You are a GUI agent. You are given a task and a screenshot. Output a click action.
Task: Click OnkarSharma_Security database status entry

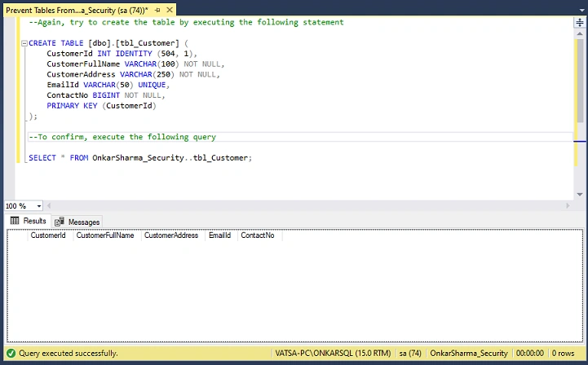[x=469, y=354]
